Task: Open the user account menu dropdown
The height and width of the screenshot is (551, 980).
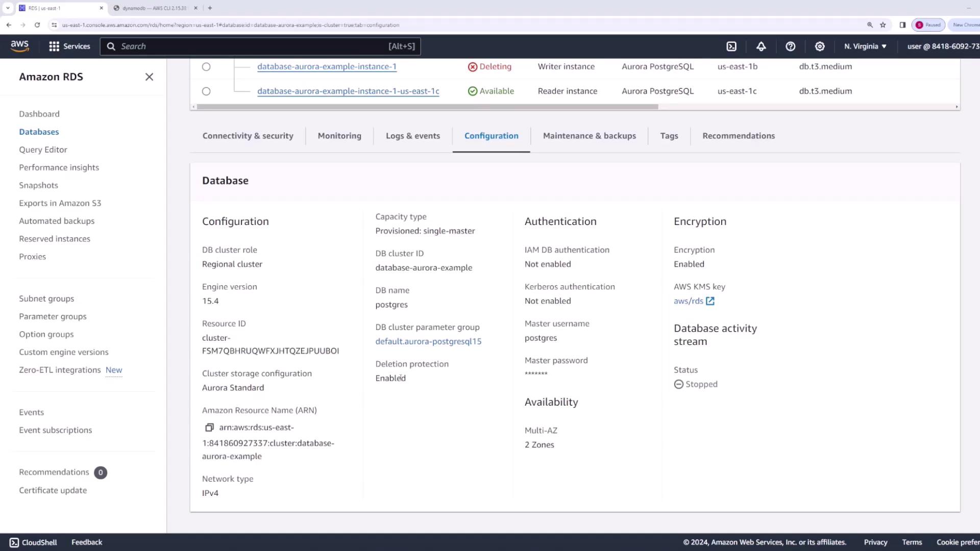Action: [x=942, y=46]
